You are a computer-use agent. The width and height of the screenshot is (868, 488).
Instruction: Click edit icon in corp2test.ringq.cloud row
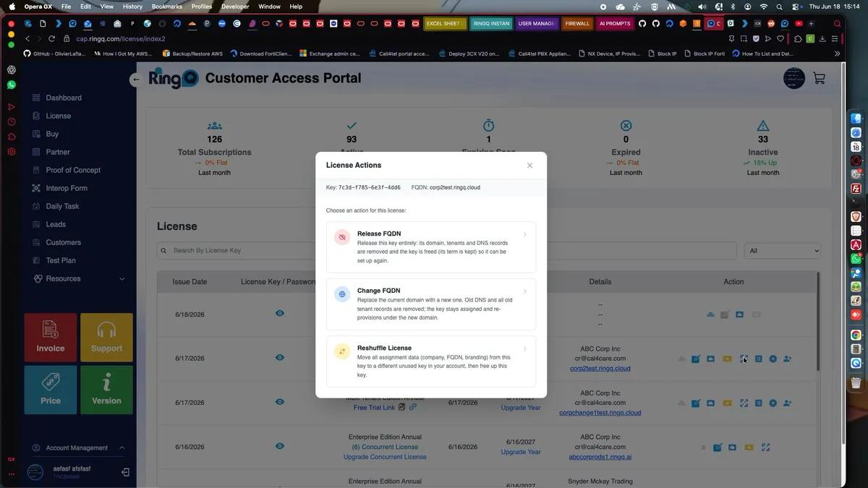(696, 359)
